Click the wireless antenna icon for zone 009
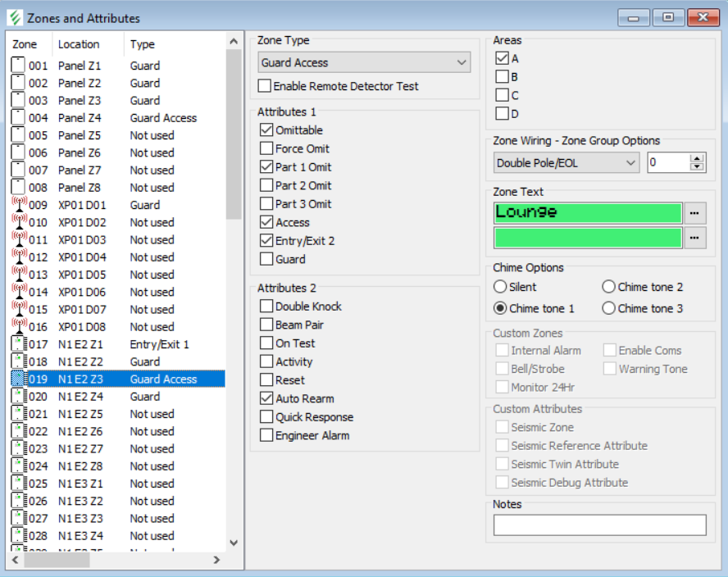Screen dimensions: 728x577 pyautogui.click(x=18, y=205)
